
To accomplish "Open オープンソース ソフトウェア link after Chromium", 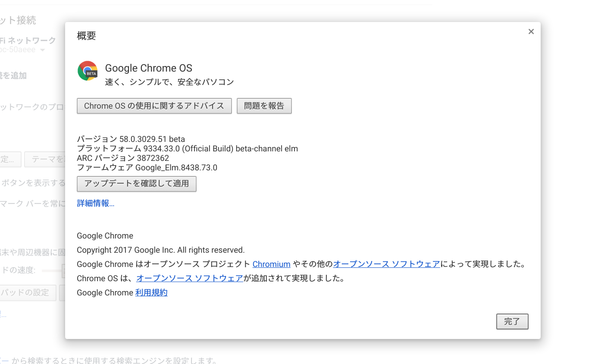I will (x=386, y=264).
